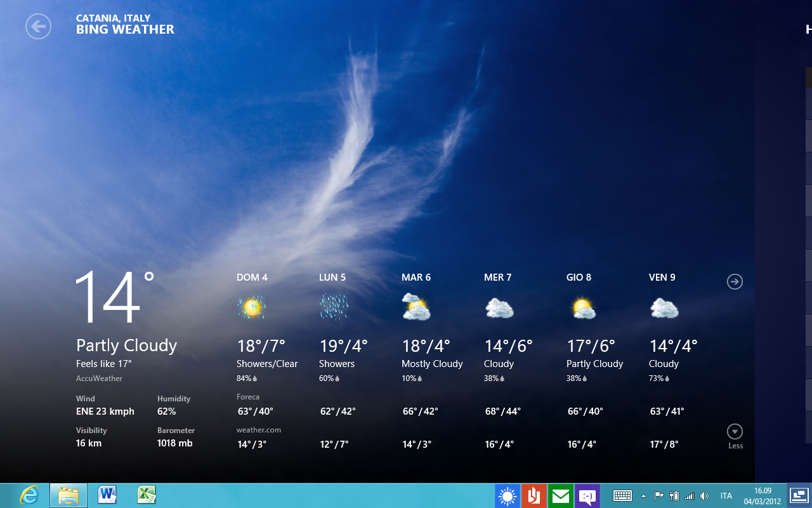The height and width of the screenshot is (508, 812).
Task: Select the DOM 4 day heading
Action: [252, 277]
